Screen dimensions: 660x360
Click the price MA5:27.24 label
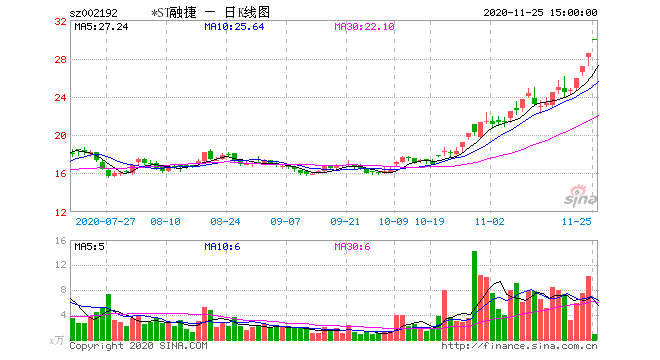pos(101,27)
